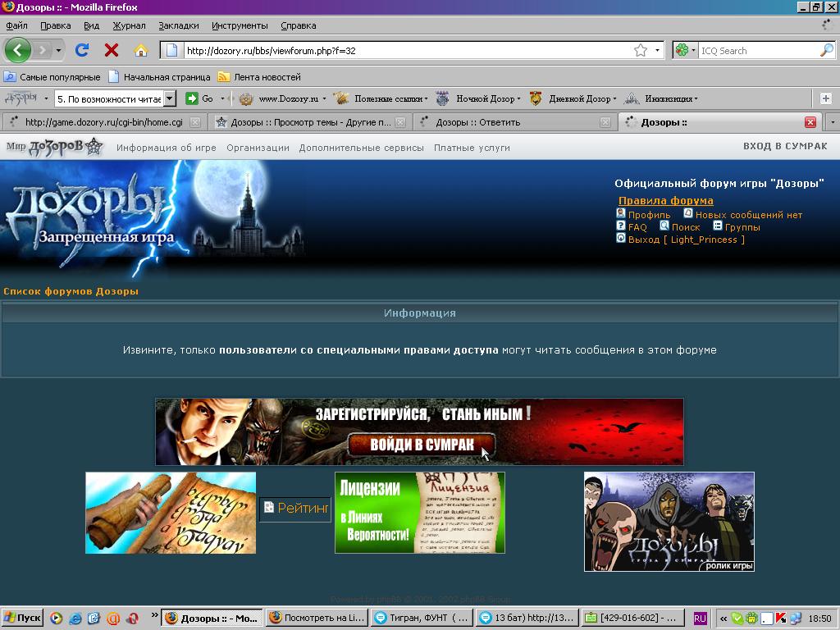
Task: Close the active Дозоры :: tab
Action: [810, 122]
